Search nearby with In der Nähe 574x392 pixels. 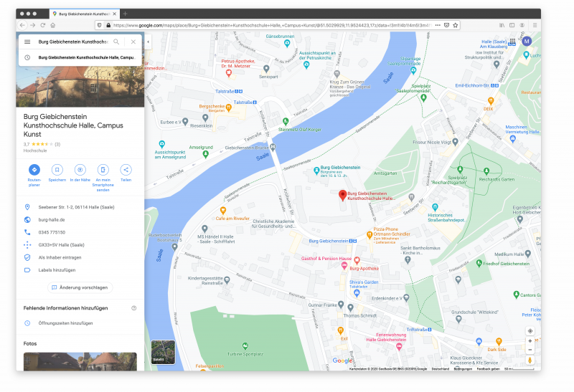coord(80,170)
